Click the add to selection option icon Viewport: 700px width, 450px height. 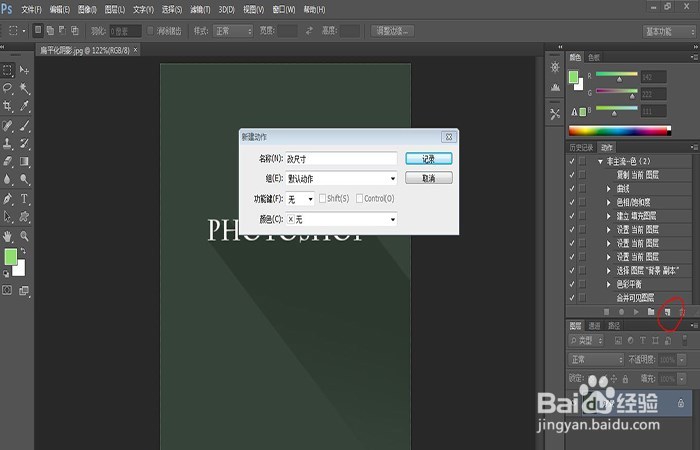pos(50,30)
